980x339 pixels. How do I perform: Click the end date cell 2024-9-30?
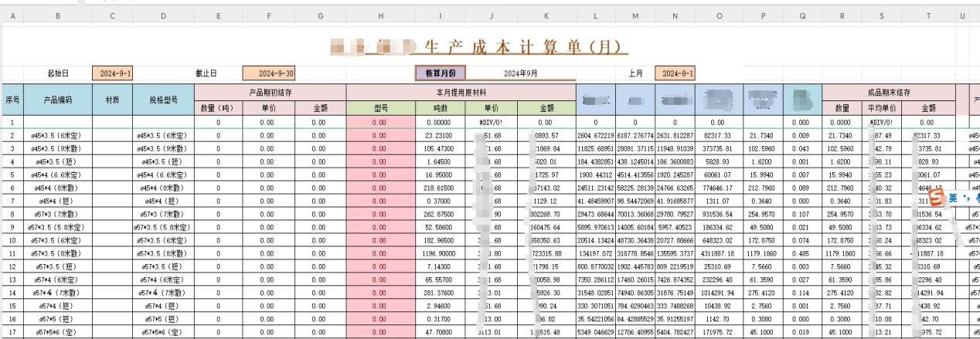click(x=268, y=73)
